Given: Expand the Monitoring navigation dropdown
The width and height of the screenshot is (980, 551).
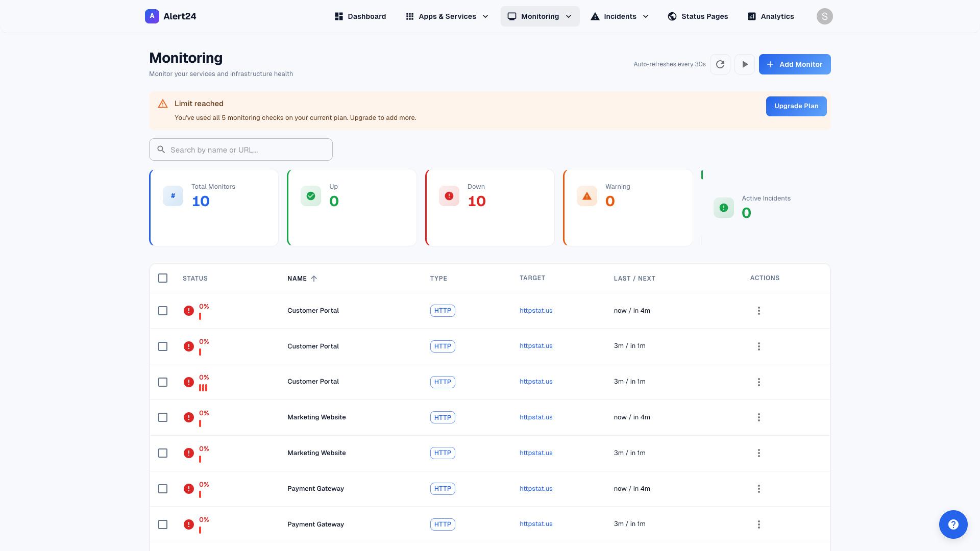Looking at the screenshot, I should (x=540, y=16).
